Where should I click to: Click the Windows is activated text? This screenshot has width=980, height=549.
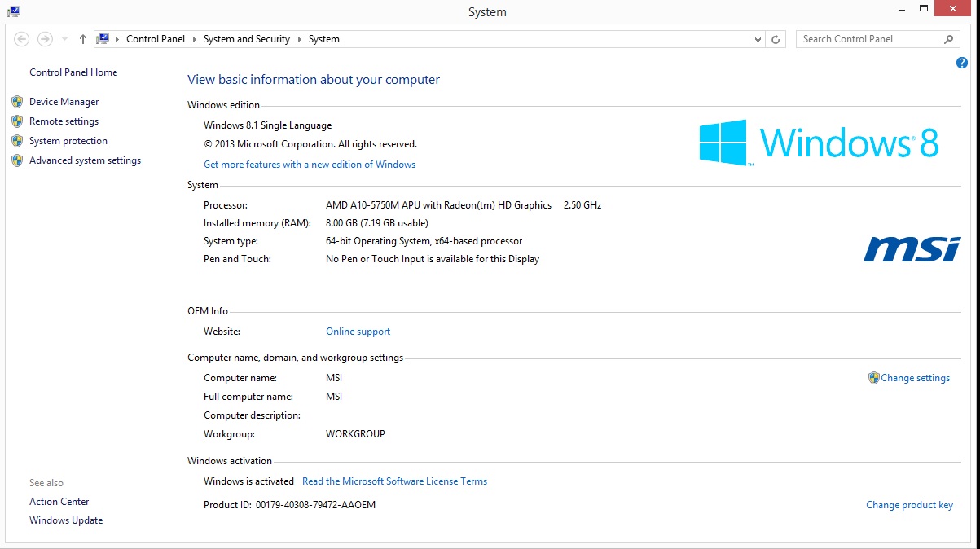tap(248, 481)
